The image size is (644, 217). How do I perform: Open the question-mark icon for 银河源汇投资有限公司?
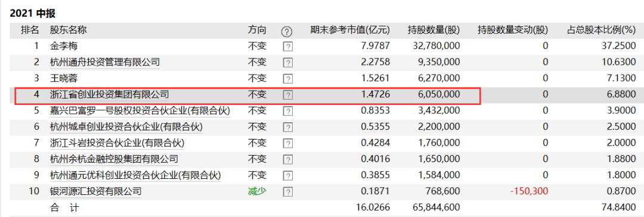(288, 191)
